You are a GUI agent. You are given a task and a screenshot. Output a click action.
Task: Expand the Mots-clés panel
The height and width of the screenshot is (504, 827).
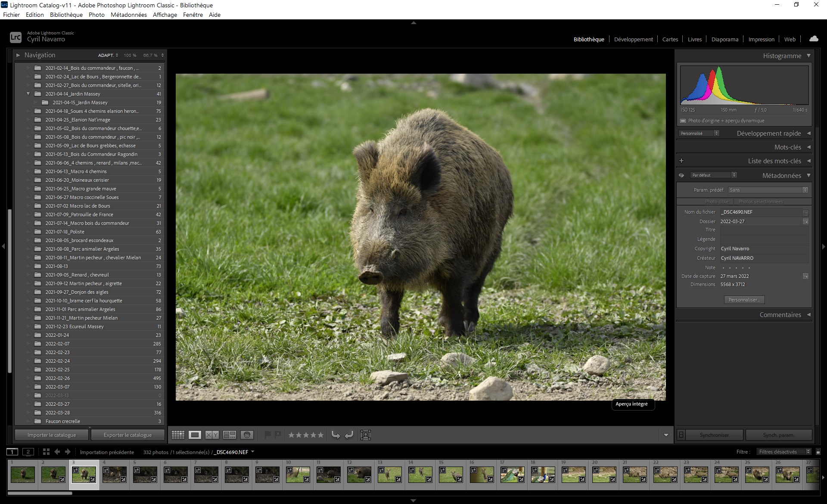tap(787, 147)
